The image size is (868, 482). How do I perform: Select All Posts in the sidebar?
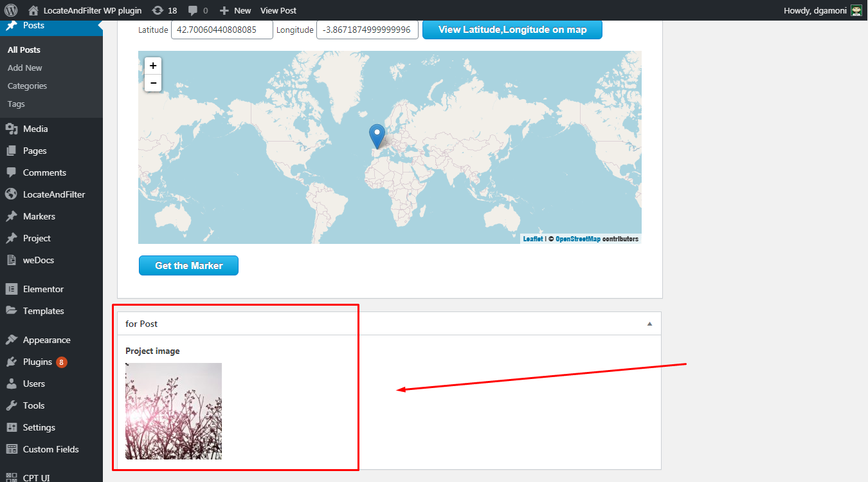pyautogui.click(x=23, y=50)
